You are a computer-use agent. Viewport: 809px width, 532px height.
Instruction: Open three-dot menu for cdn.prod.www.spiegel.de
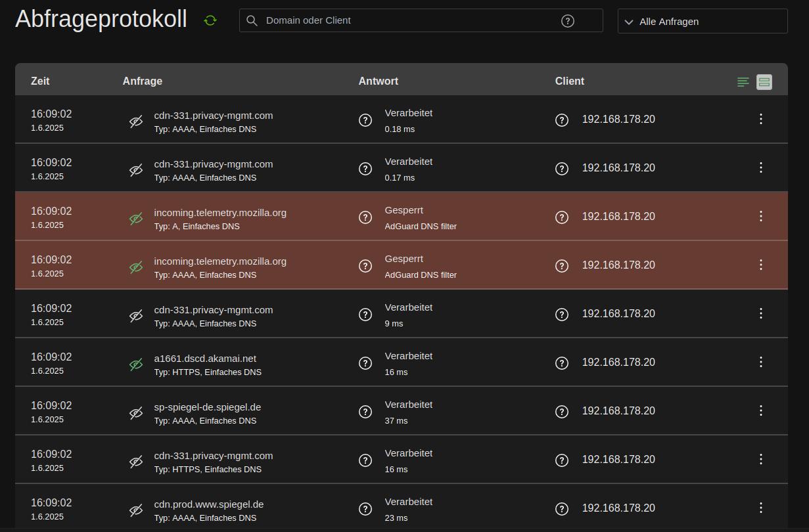761,508
